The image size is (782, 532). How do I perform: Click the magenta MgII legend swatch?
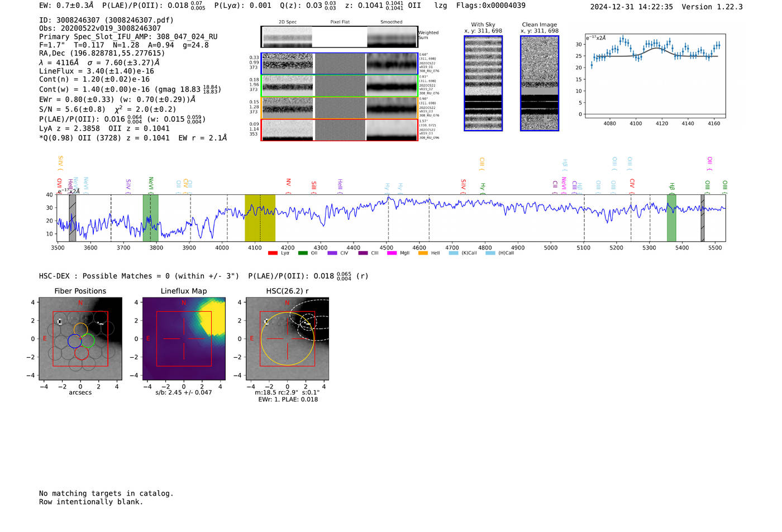pyautogui.click(x=392, y=253)
